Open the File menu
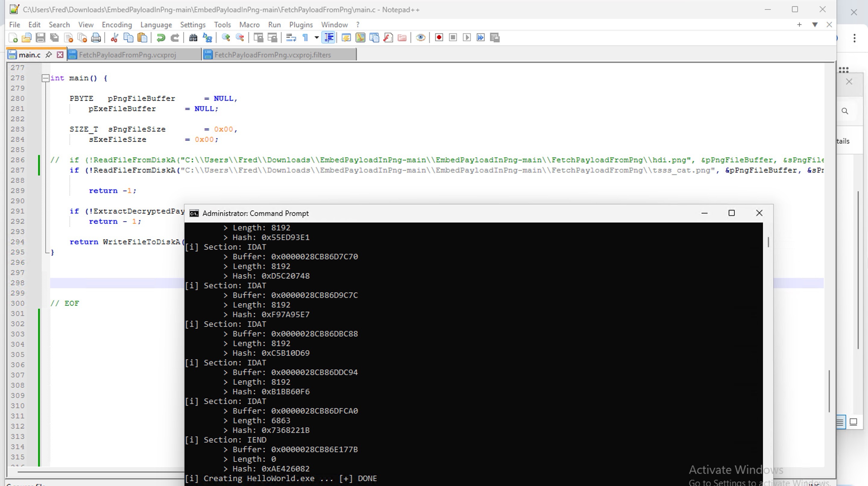Viewport: 868px width, 486px height. [x=14, y=25]
